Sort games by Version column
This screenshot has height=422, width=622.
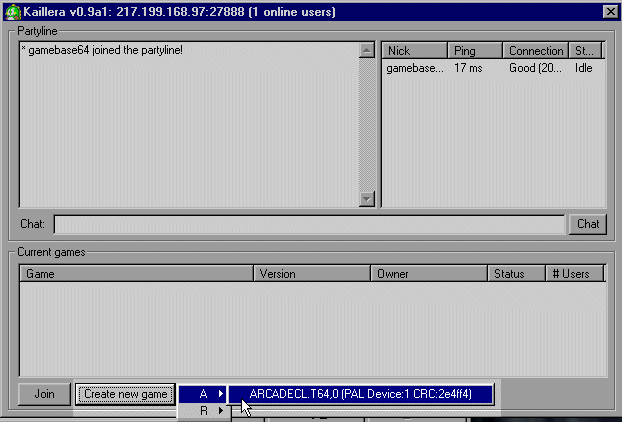312,274
